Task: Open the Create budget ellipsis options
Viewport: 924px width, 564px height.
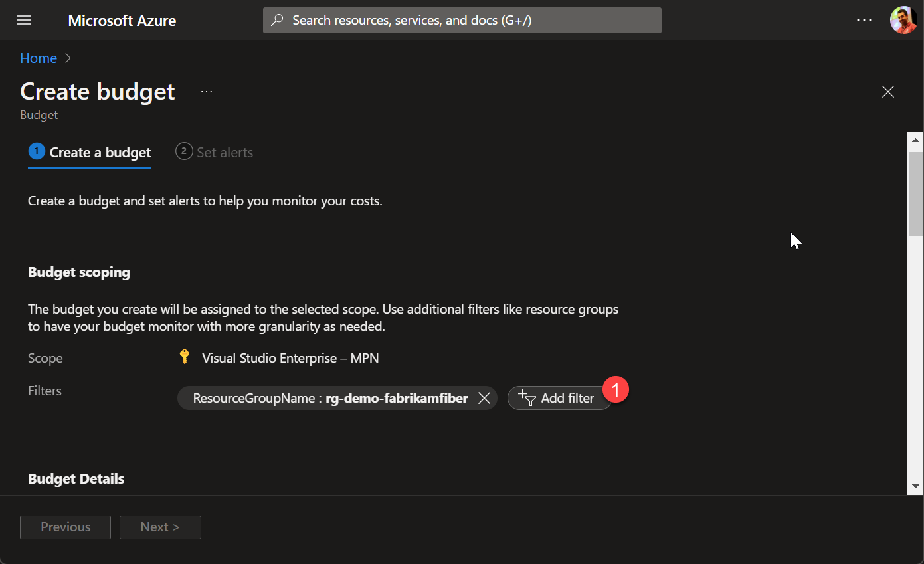Action: click(207, 92)
